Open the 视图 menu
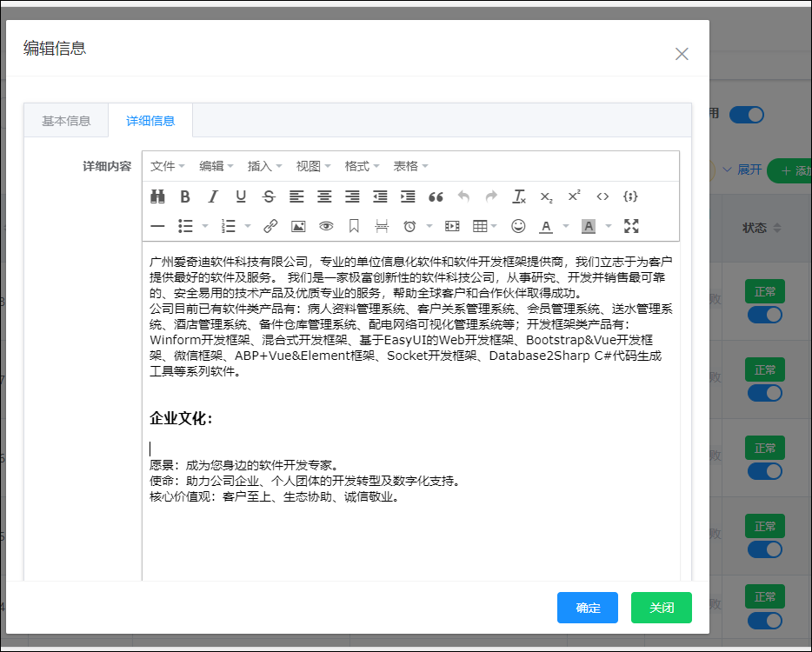This screenshot has width=812, height=652. [313, 166]
